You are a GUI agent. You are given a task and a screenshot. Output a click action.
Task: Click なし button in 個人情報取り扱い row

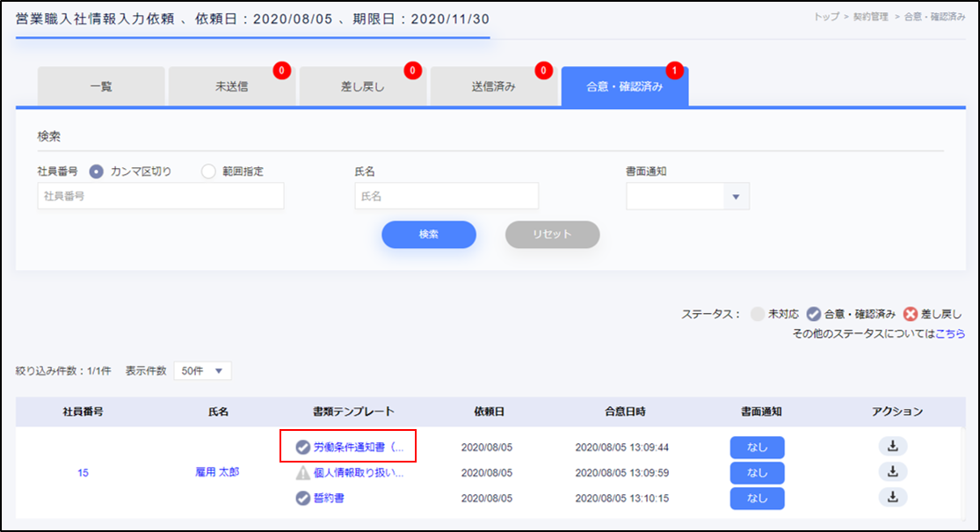tap(757, 472)
